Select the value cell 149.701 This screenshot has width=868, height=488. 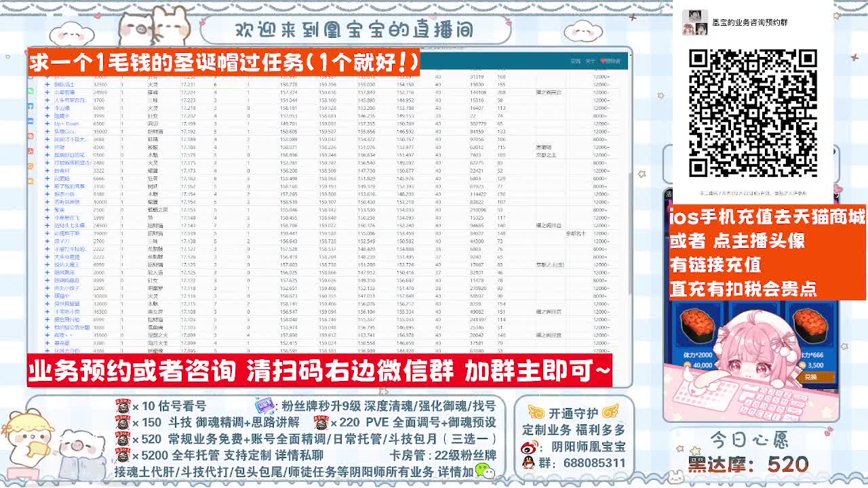[x=288, y=124]
